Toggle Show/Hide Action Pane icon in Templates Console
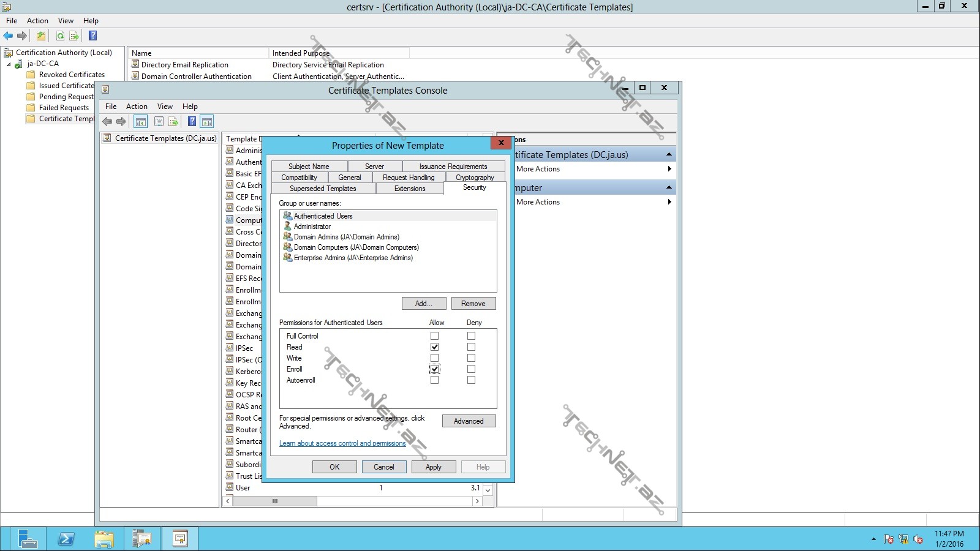 (x=207, y=121)
